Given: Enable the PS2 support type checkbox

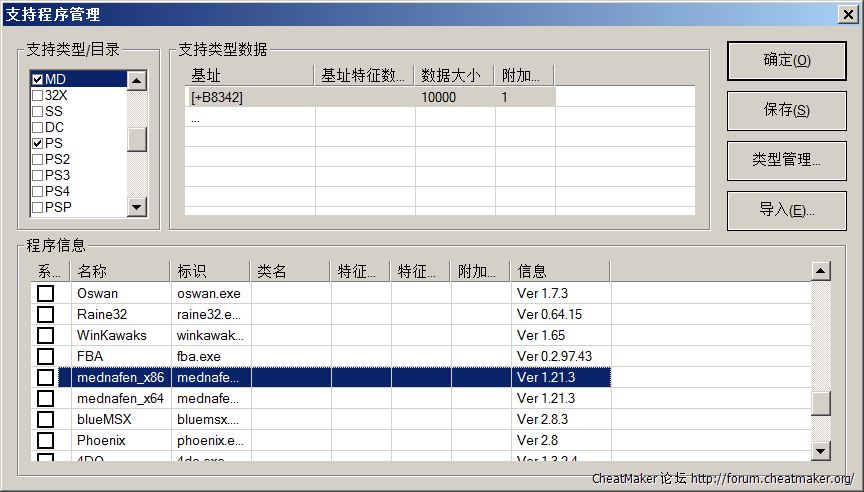Looking at the screenshot, I should click(37, 159).
